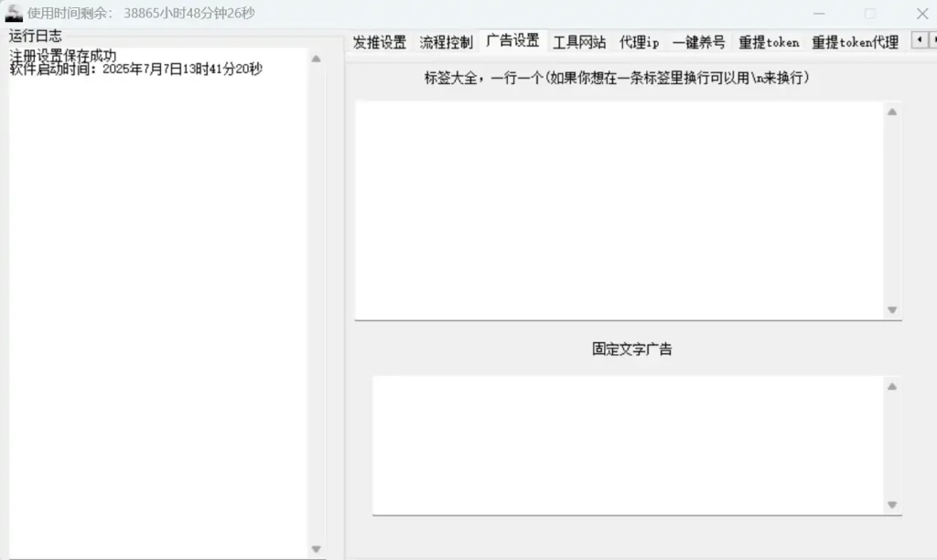Minimize the window
937x560 pixels.
(x=819, y=13)
